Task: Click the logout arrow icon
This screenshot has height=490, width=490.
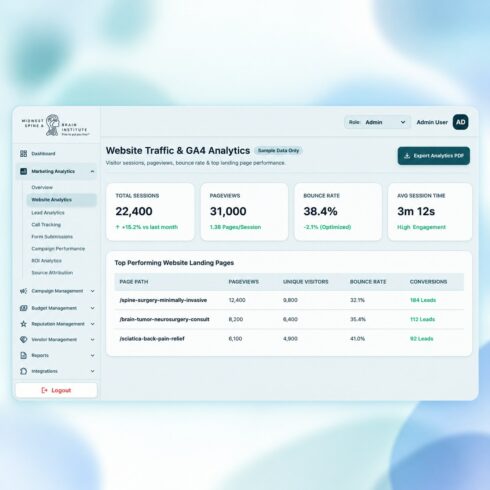Action: pos(44,390)
